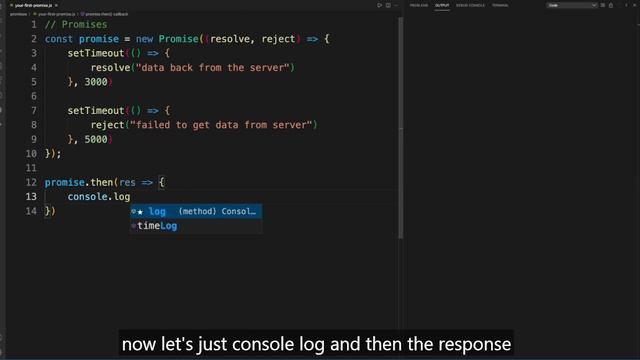This screenshot has width=640, height=360.
Task: Click the Run Code play icon
Action: pos(379,5)
